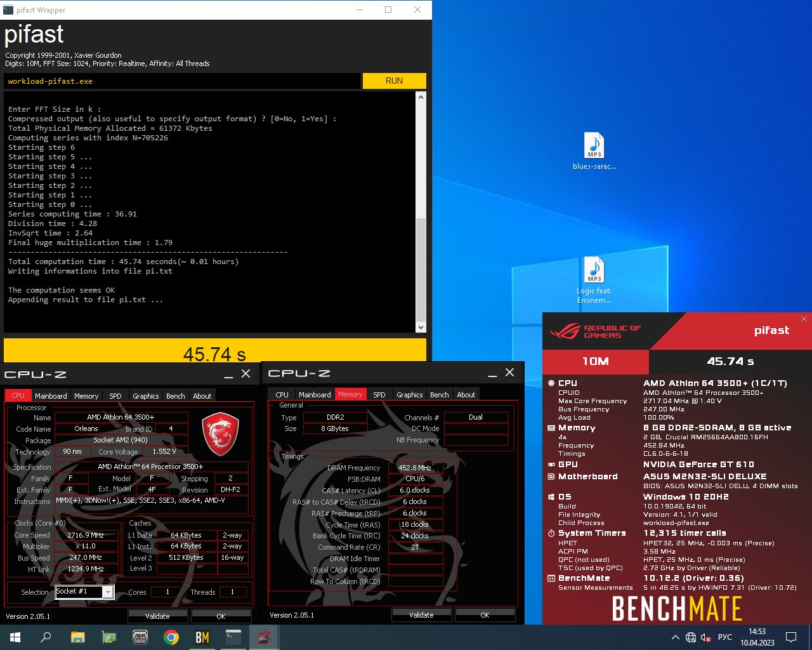
Task: Click the Memory section icon in BenchMate panel
Action: 551,428
